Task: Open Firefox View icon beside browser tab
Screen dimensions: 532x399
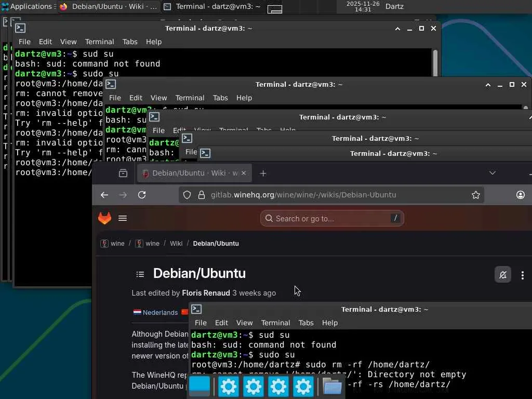Action: tap(123, 174)
